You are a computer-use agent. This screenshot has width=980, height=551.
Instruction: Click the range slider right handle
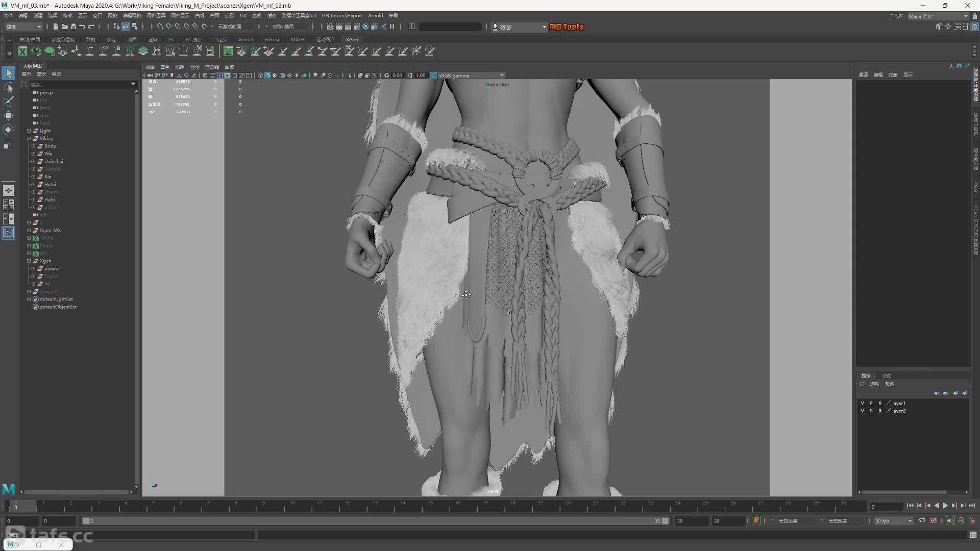pyautogui.click(x=665, y=521)
